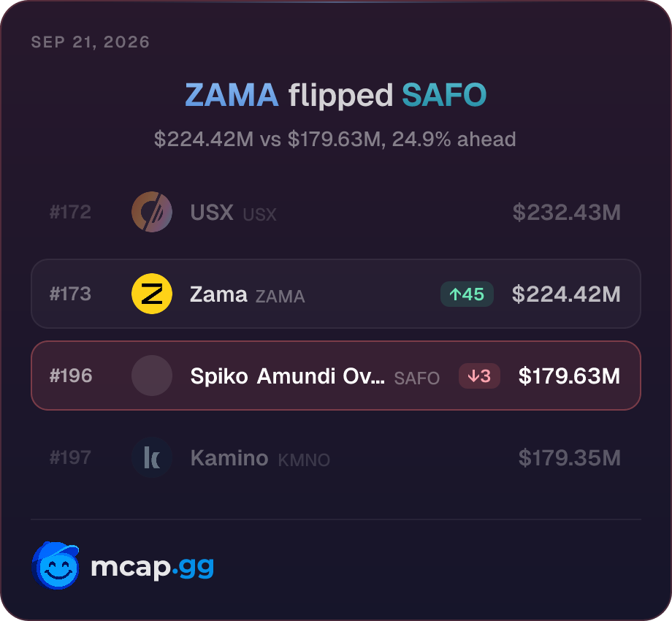The height and width of the screenshot is (621, 672).
Task: Click the USX coin logo icon
Action: click(x=152, y=212)
